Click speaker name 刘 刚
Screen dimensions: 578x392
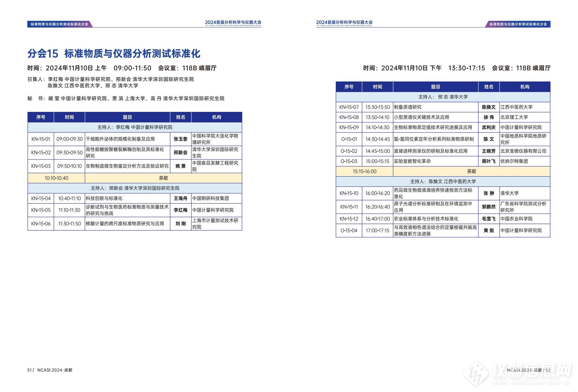pyautogui.click(x=181, y=224)
